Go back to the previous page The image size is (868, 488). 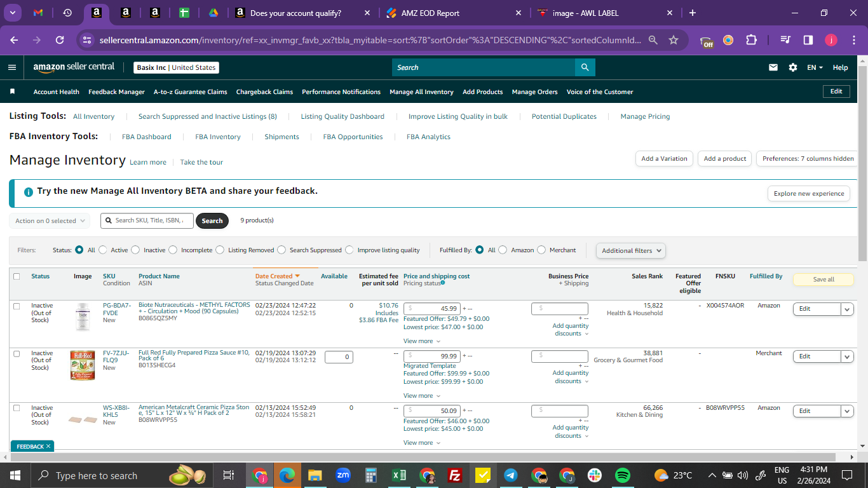[14, 40]
